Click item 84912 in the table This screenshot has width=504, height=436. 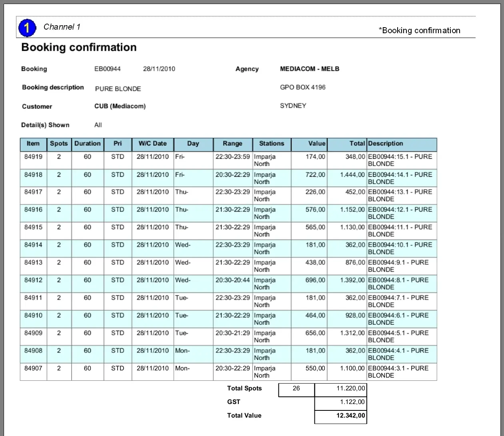click(33, 280)
